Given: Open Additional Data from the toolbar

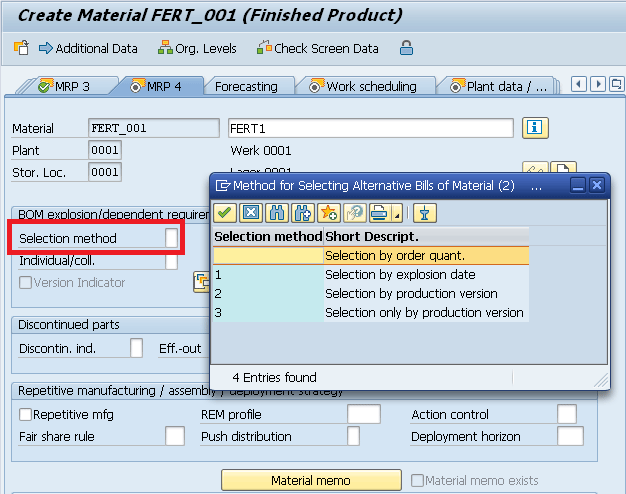Looking at the screenshot, I should [x=88, y=48].
